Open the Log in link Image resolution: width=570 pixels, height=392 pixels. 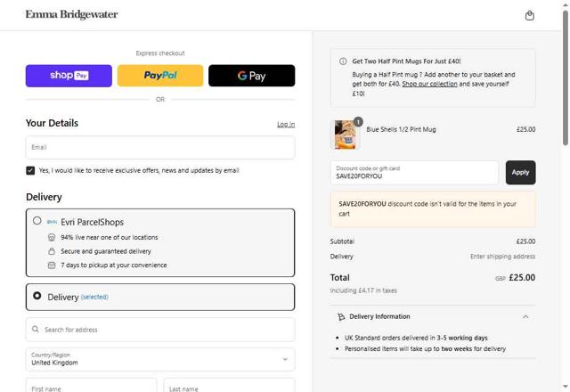pos(286,125)
